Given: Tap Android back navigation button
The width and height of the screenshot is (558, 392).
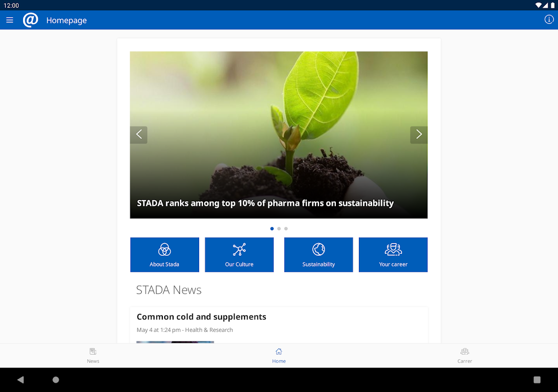Looking at the screenshot, I should (21, 380).
